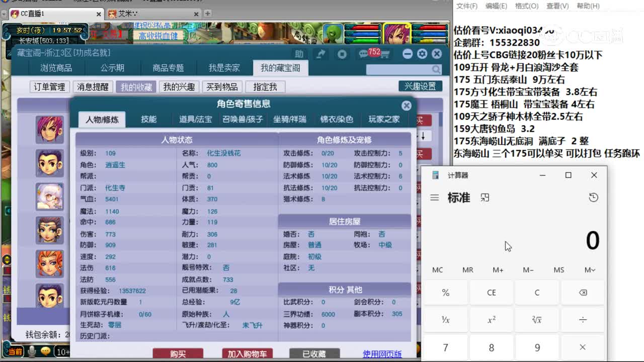644x362 pixels.
Task: Click the red 购买 buy button
Action: (x=179, y=354)
